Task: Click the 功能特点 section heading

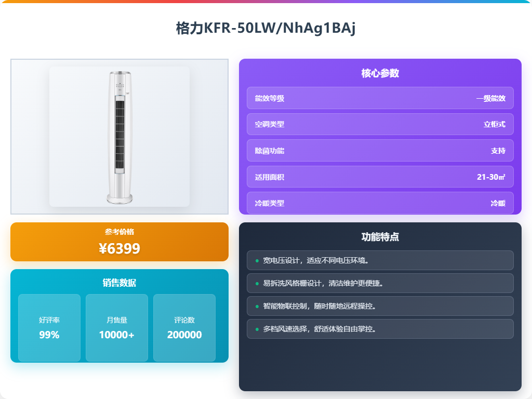Action: pos(380,237)
